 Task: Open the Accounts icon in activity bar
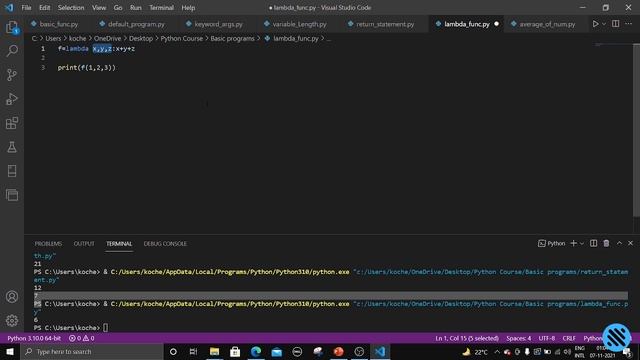click(12, 296)
